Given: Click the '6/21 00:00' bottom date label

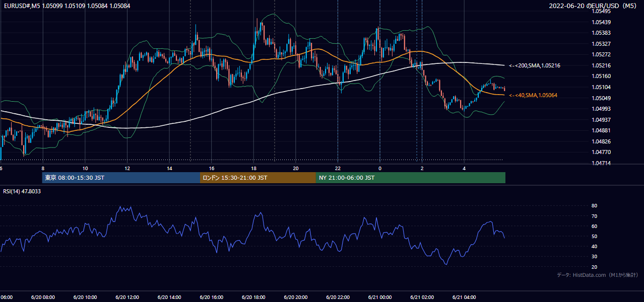Looking at the screenshot, I should [x=379, y=297].
